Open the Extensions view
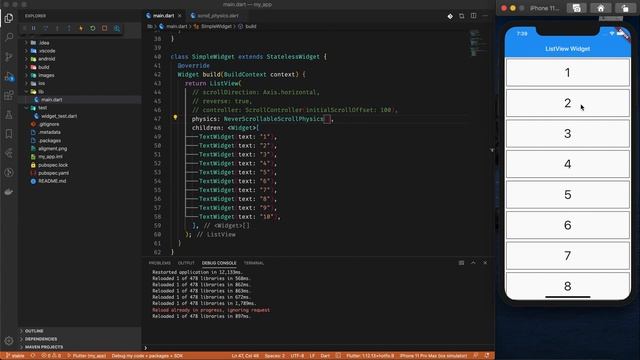This screenshot has height=360, width=640. pos(9,96)
